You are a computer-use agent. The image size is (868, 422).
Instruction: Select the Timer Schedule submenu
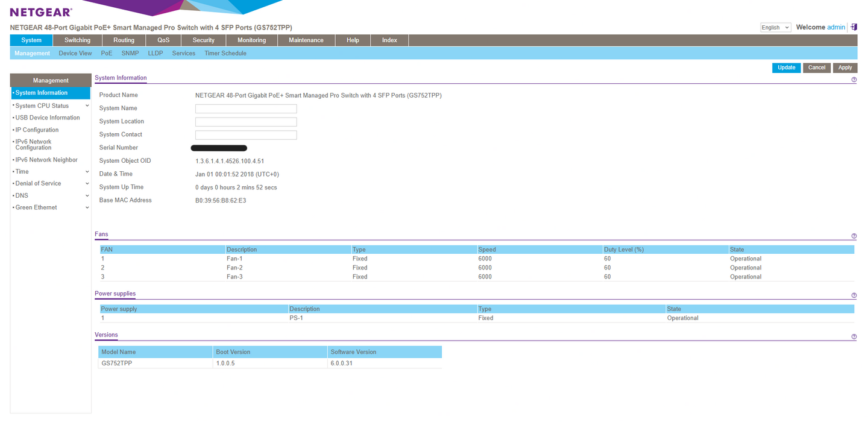(x=225, y=53)
